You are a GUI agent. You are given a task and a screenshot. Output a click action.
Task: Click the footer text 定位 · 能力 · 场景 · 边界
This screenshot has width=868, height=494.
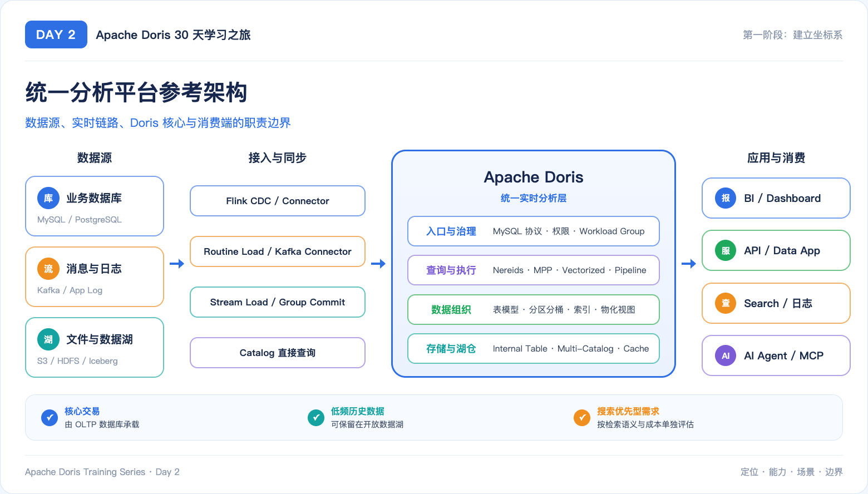[792, 472]
